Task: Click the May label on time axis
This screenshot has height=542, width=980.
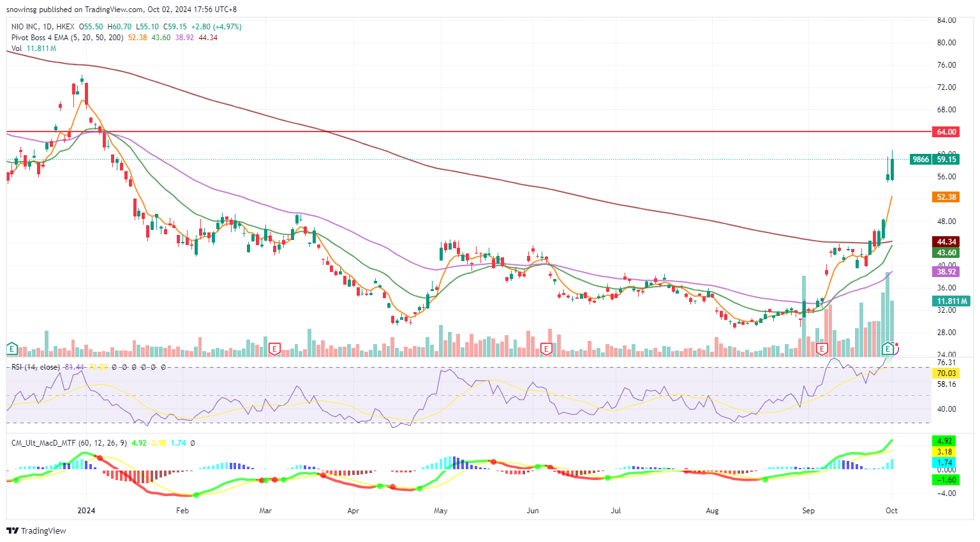Action: point(440,511)
